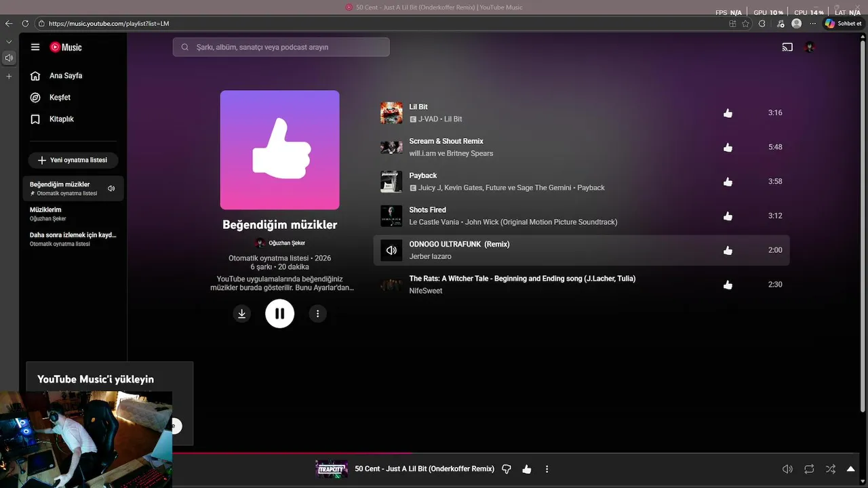
Task: Click speaker icon beside Beğendiğim müzikler
Action: (x=111, y=188)
